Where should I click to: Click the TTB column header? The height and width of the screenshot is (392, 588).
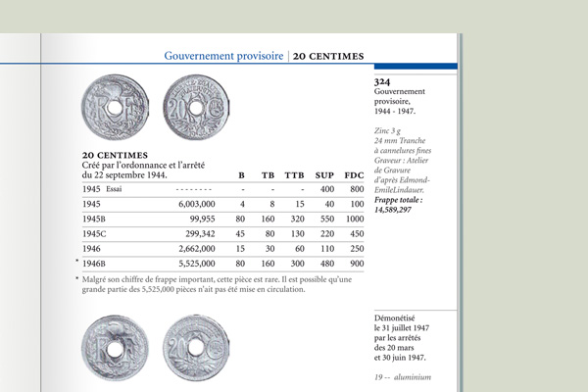294,175
